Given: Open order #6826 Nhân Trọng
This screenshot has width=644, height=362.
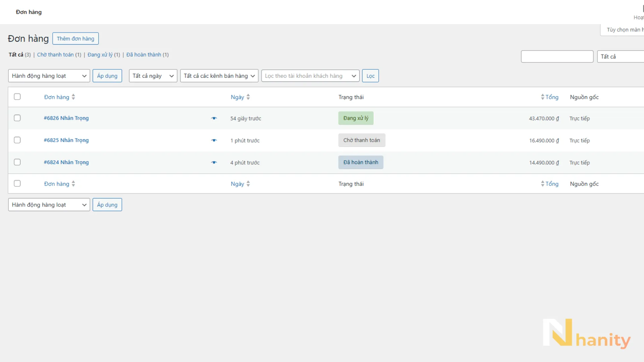Looking at the screenshot, I should coord(66,118).
